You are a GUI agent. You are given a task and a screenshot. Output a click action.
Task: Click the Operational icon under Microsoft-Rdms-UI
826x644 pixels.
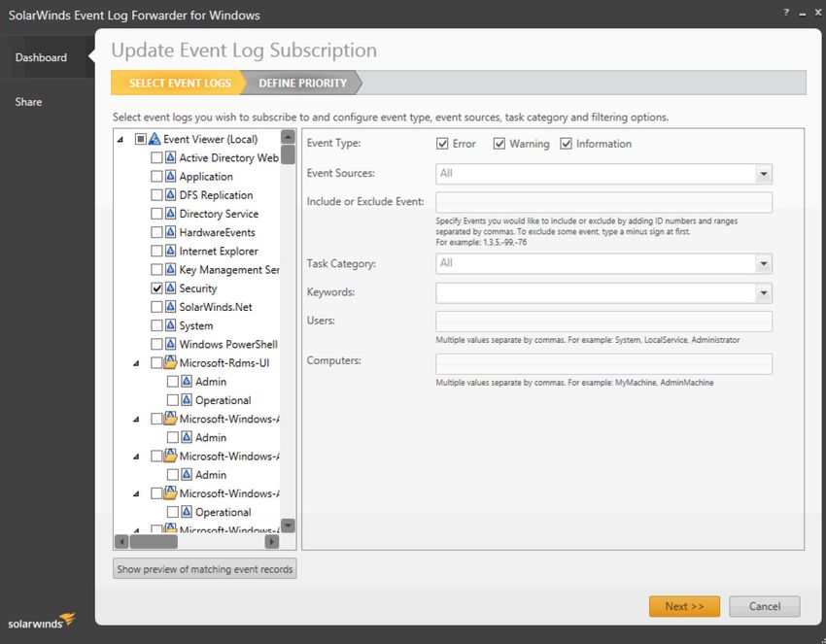click(187, 400)
